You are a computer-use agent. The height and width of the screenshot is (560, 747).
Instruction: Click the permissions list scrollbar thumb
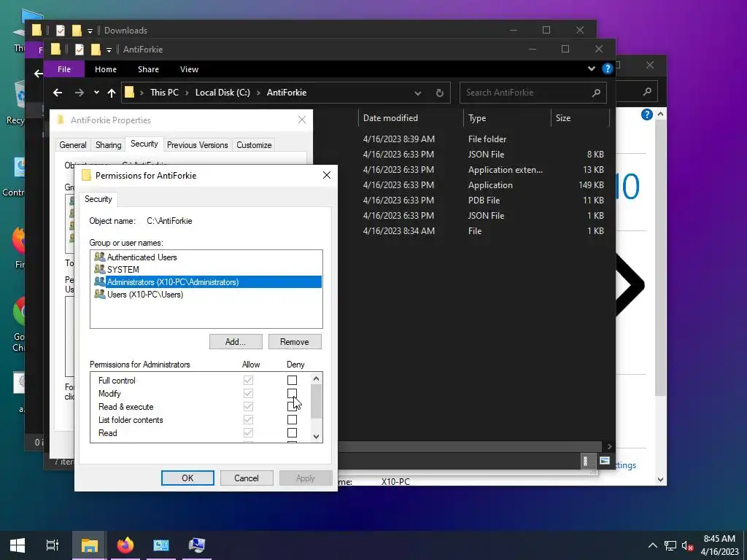(317, 401)
